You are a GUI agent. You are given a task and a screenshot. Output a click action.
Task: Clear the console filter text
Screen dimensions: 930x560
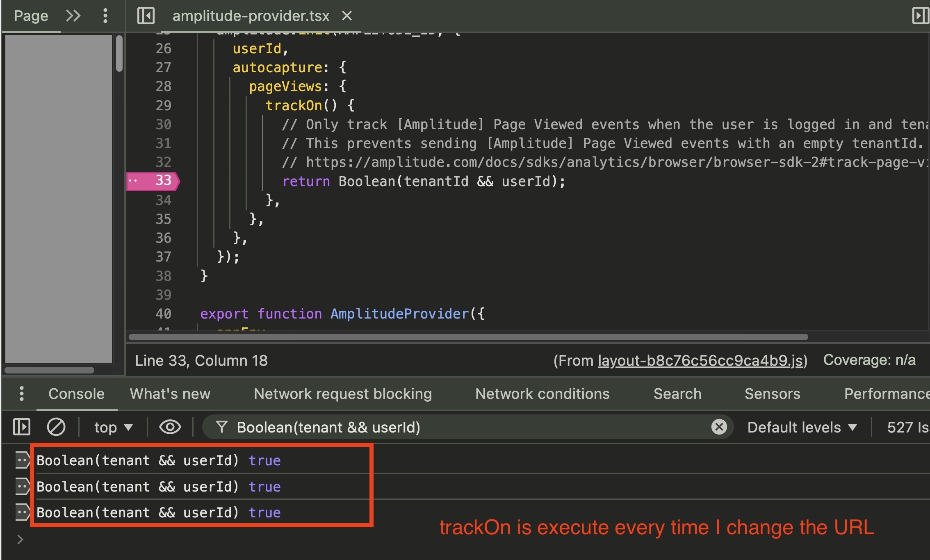[719, 427]
